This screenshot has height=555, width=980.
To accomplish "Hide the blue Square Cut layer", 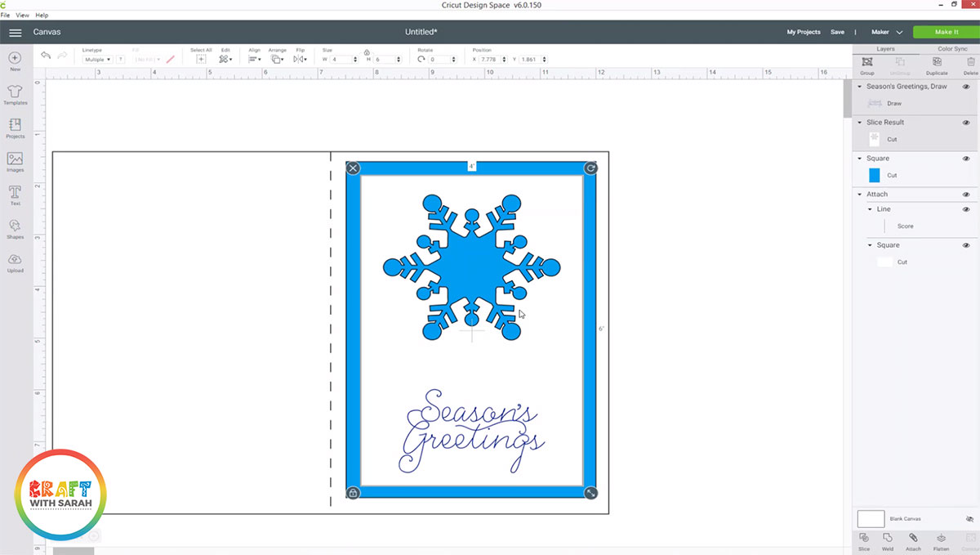I will click(966, 158).
